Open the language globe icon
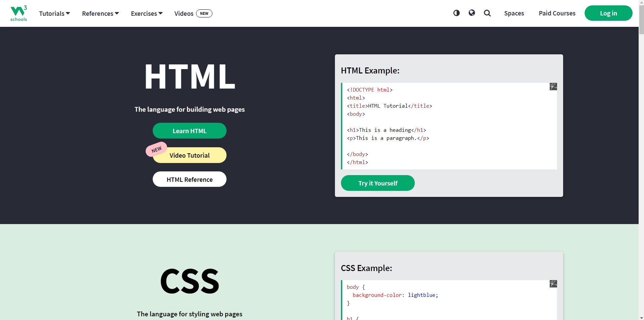 (472, 13)
